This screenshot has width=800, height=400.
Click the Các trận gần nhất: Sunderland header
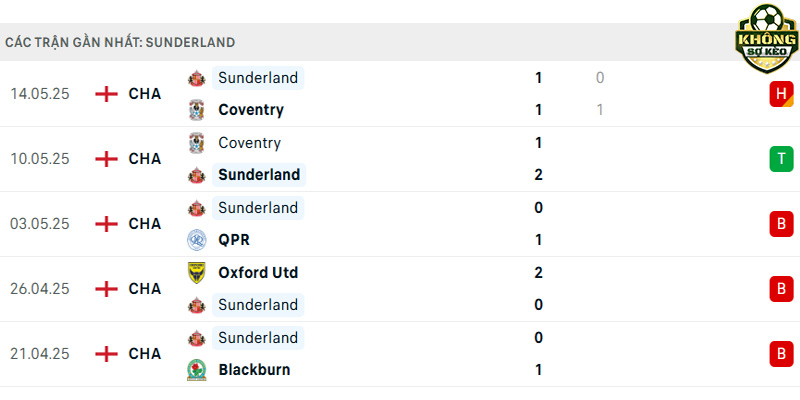[120, 42]
